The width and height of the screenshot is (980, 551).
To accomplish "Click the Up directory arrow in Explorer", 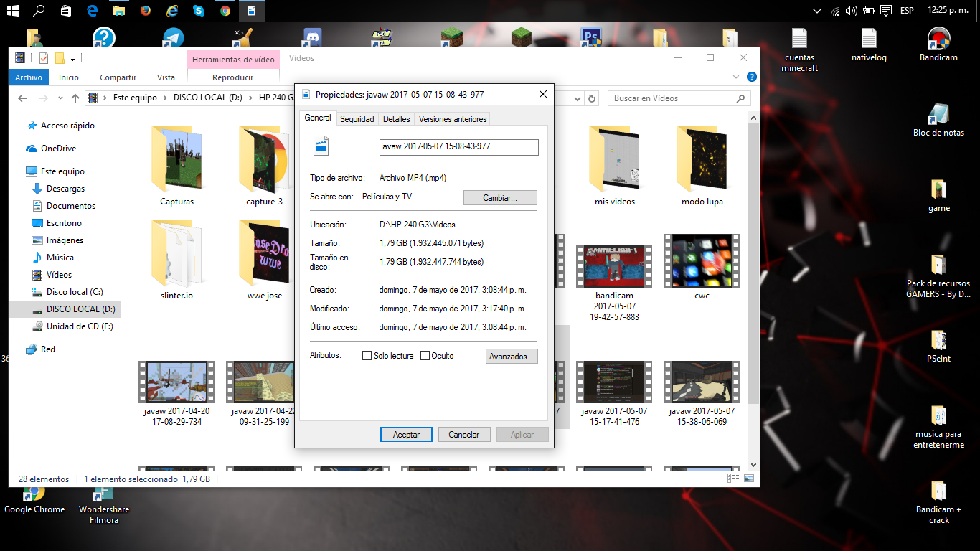I will 75,98.
